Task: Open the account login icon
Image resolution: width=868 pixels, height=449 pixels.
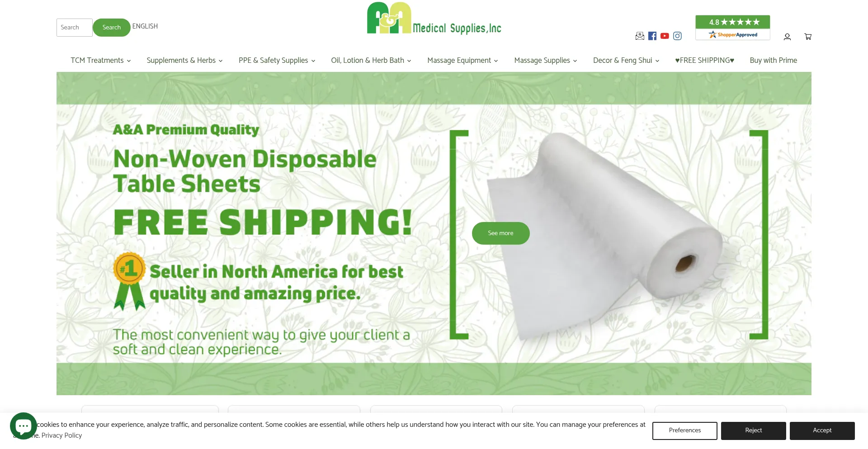Action: (x=787, y=37)
